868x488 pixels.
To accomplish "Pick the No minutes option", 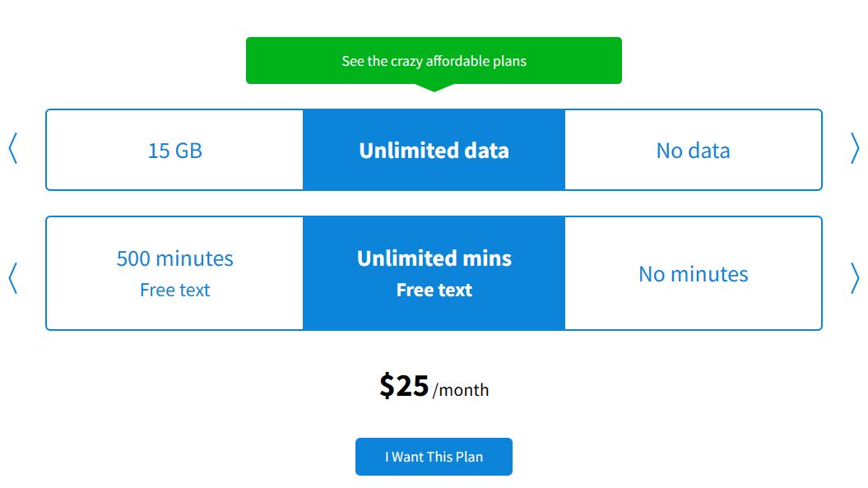I will tap(693, 274).
